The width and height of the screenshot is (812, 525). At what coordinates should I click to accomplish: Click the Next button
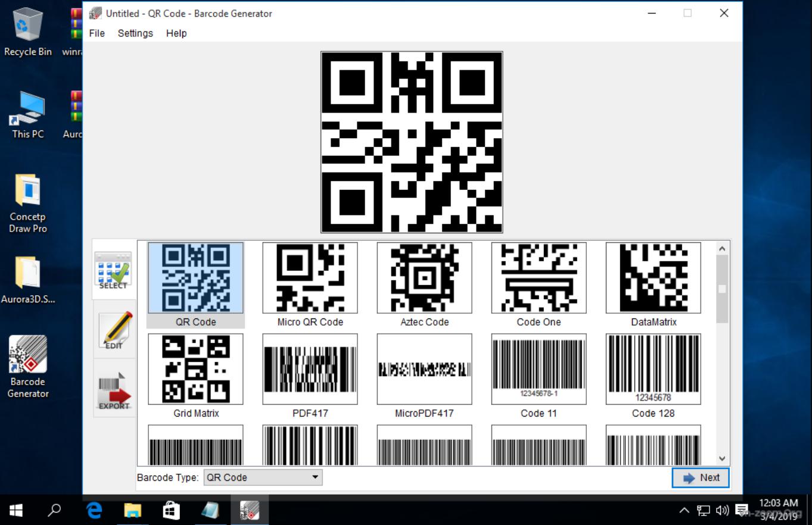pos(701,478)
